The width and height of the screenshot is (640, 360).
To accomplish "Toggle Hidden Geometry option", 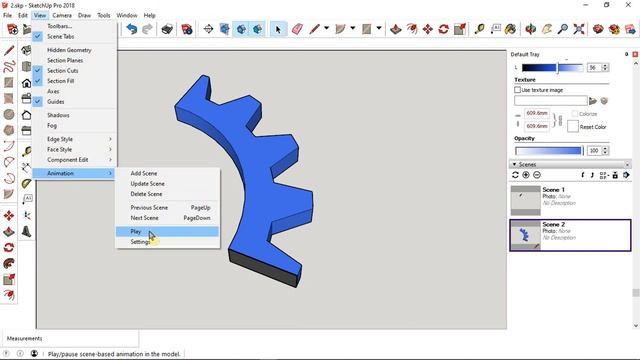I will 69,50.
